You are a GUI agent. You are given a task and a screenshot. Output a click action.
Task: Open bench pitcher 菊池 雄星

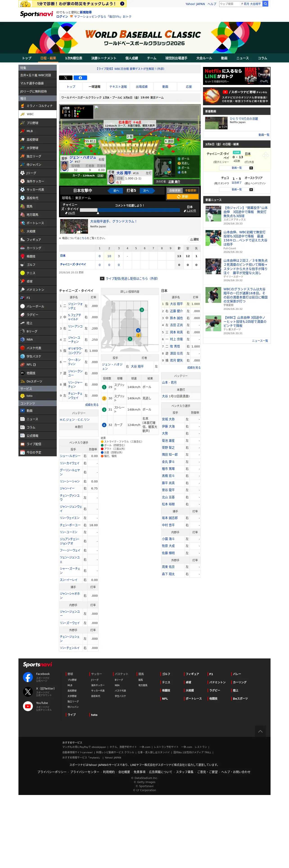pos(168,441)
